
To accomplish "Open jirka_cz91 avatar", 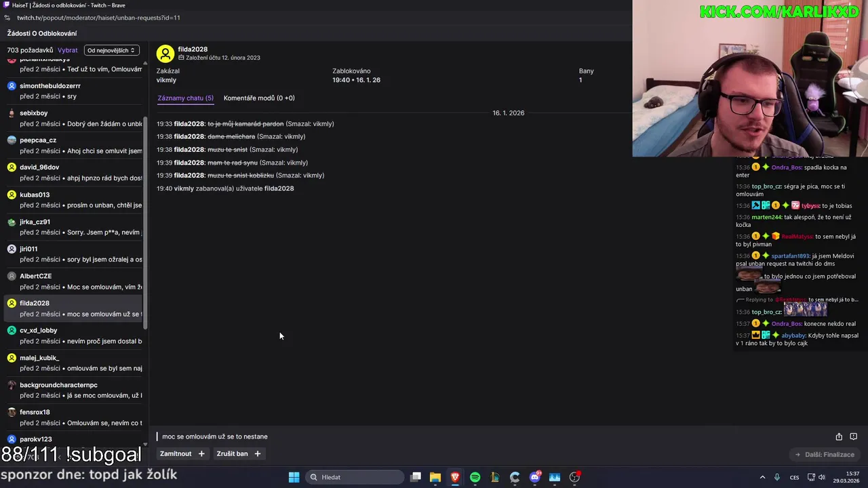I will pos(12,222).
